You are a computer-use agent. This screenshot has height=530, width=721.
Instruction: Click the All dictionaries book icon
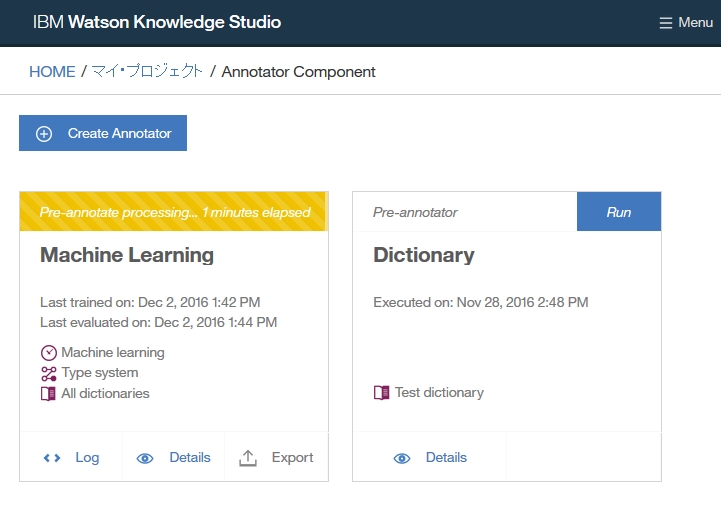coord(49,394)
